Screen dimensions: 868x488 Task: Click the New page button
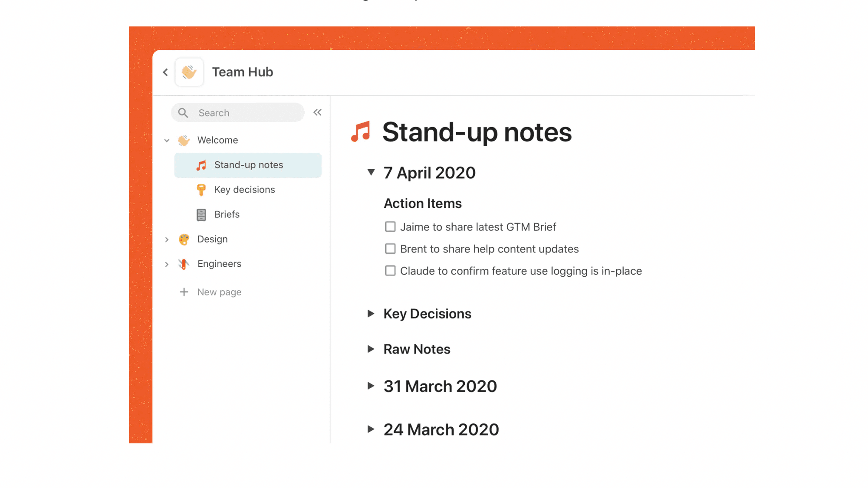tap(219, 292)
